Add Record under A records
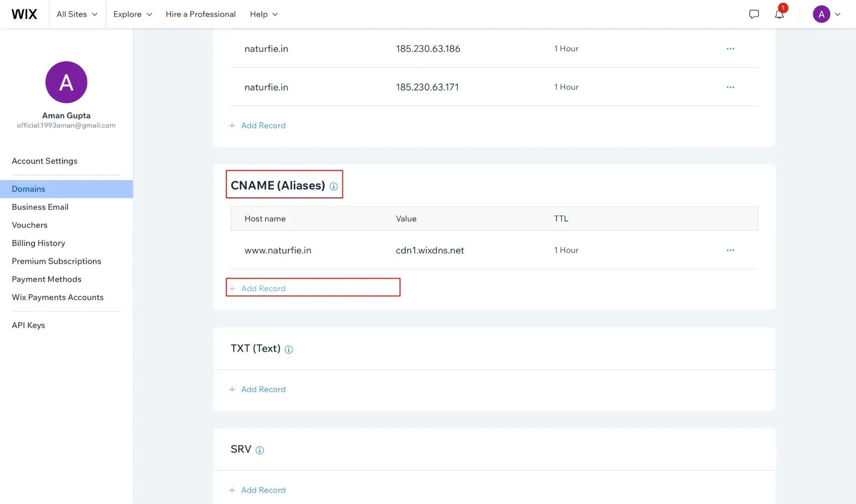This screenshot has height=504, width=856. pyautogui.click(x=257, y=125)
